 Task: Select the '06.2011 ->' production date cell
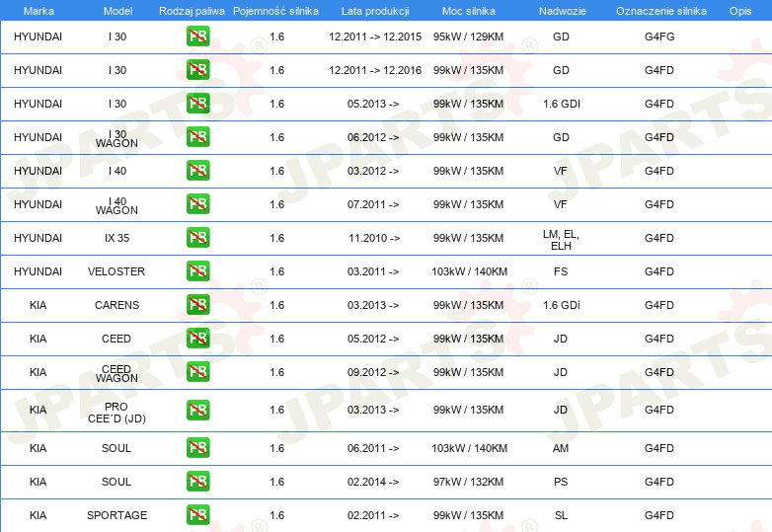[x=373, y=448]
